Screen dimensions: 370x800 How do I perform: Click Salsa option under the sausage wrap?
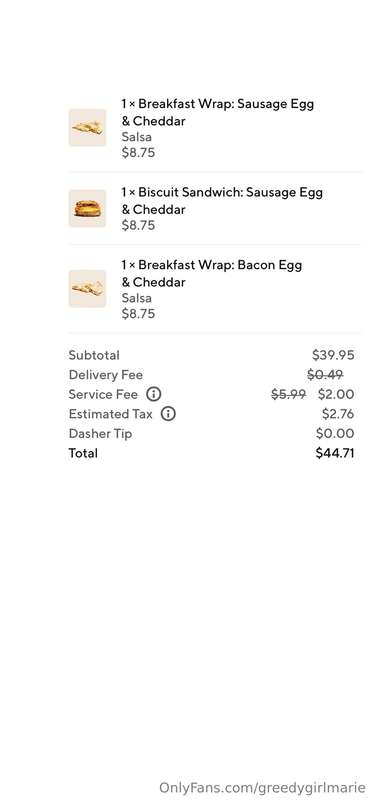point(136,137)
